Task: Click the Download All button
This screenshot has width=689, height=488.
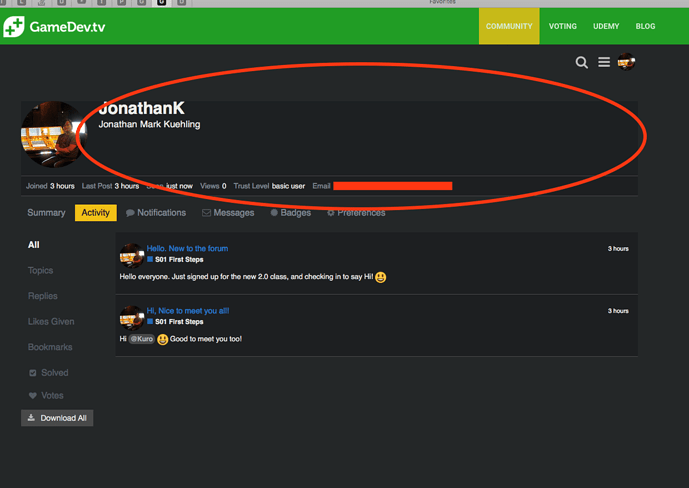Action: coord(57,418)
